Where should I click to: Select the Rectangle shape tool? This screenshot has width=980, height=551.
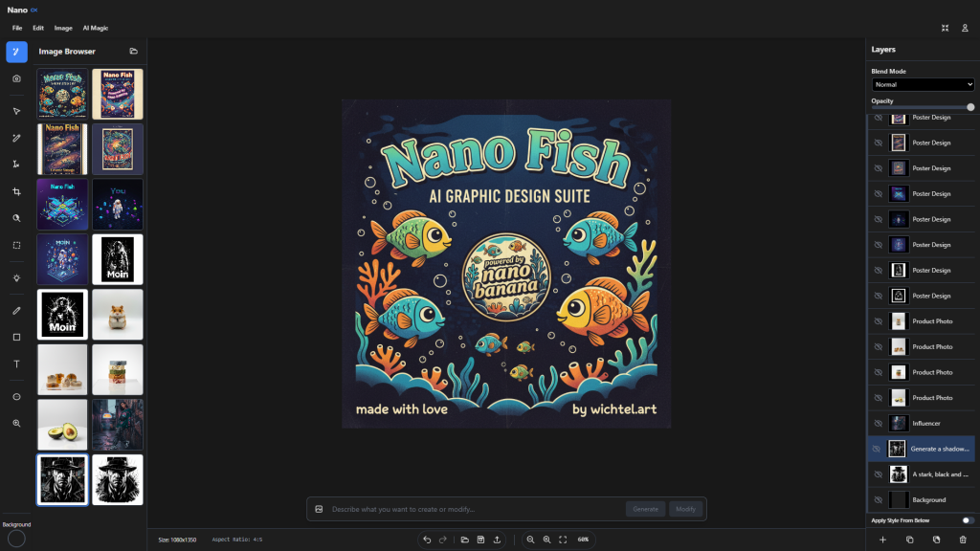pos(15,337)
